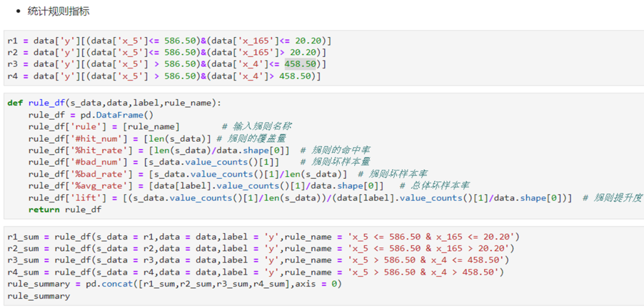The width and height of the screenshot is (644, 308).
Task: Click the r4_sum assignment line
Action: (x=255, y=272)
